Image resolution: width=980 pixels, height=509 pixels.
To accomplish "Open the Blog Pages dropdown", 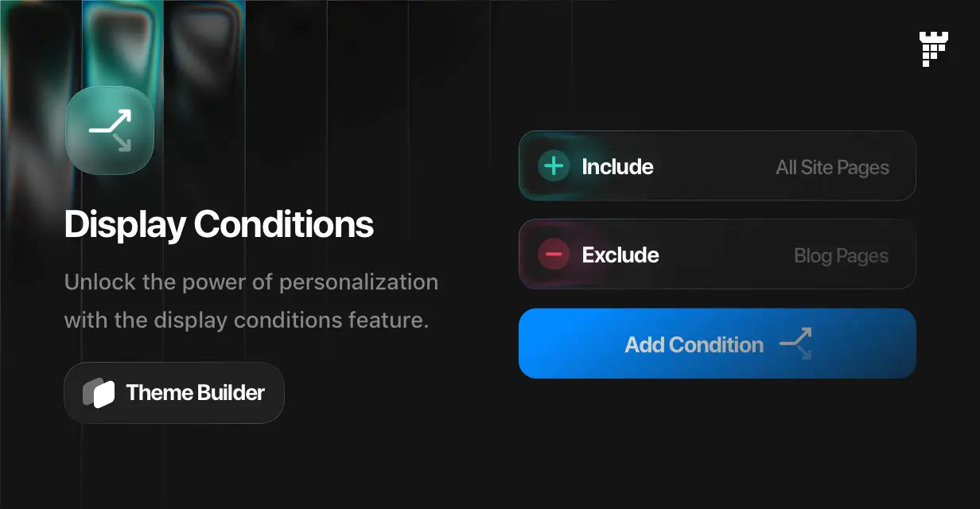I will click(x=841, y=256).
